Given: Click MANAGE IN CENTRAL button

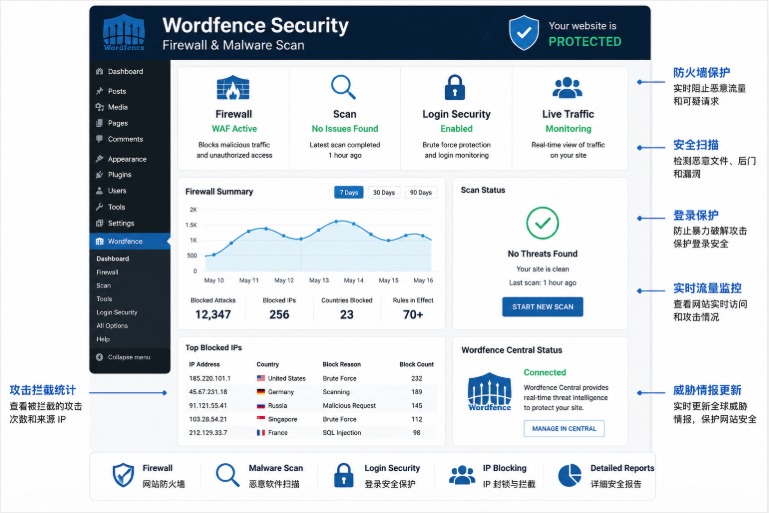Looking at the screenshot, I should pyautogui.click(x=564, y=429).
